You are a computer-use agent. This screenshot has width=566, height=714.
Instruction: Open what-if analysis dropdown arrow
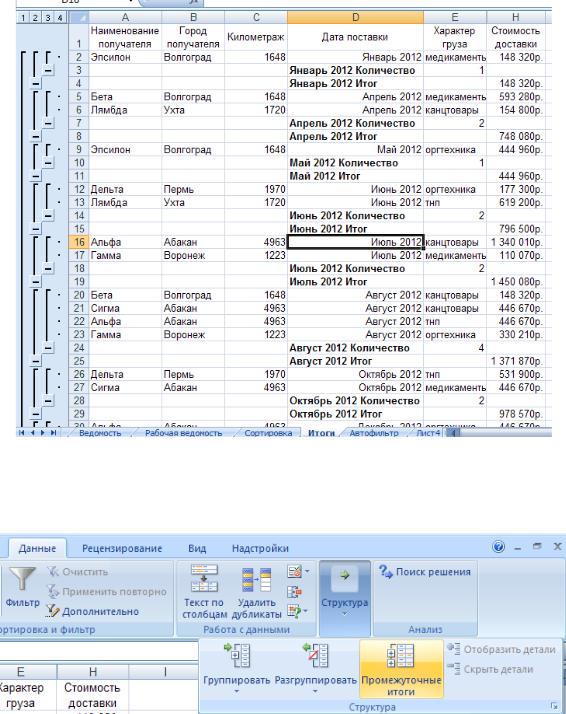(x=306, y=611)
